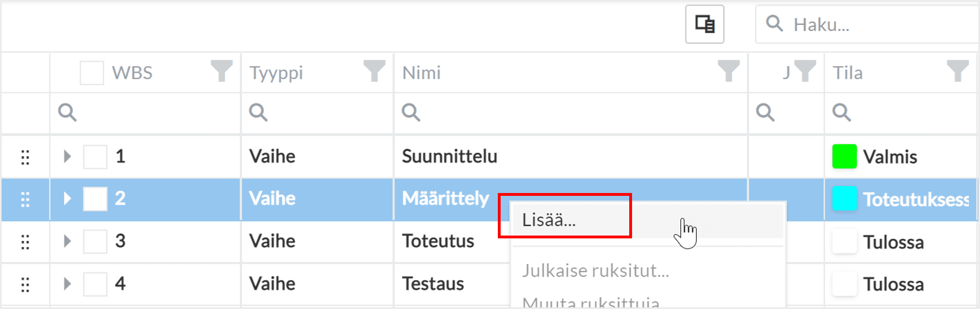Expand row 2 Määrittely phase
Image resolution: width=980 pixels, height=309 pixels.
[67, 198]
